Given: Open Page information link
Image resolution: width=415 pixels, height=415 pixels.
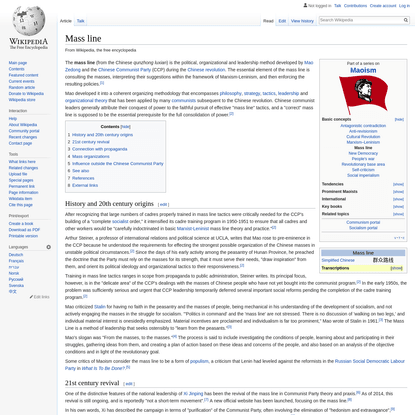Looking at the screenshot, I should pyautogui.click(x=23, y=192).
